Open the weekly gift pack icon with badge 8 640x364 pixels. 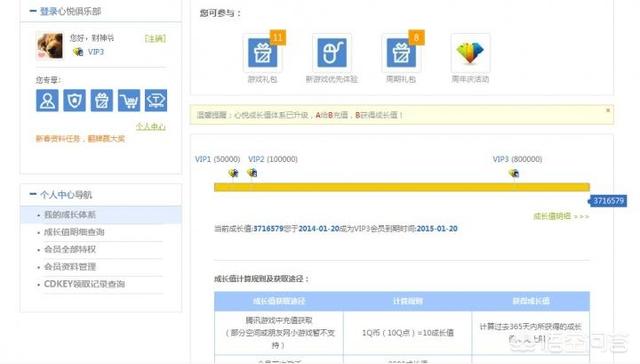pyautogui.click(x=401, y=52)
